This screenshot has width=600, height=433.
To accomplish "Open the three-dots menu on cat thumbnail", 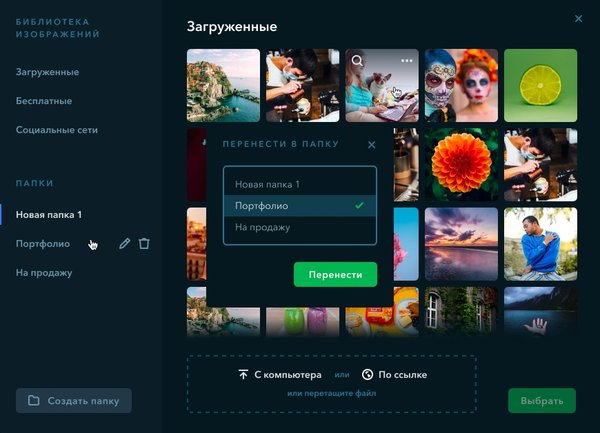I will tap(406, 61).
